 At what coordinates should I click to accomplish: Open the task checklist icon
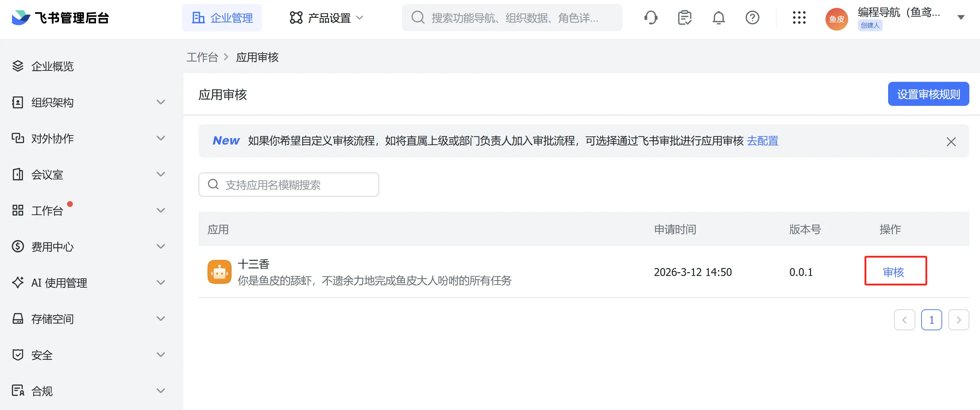[684, 18]
